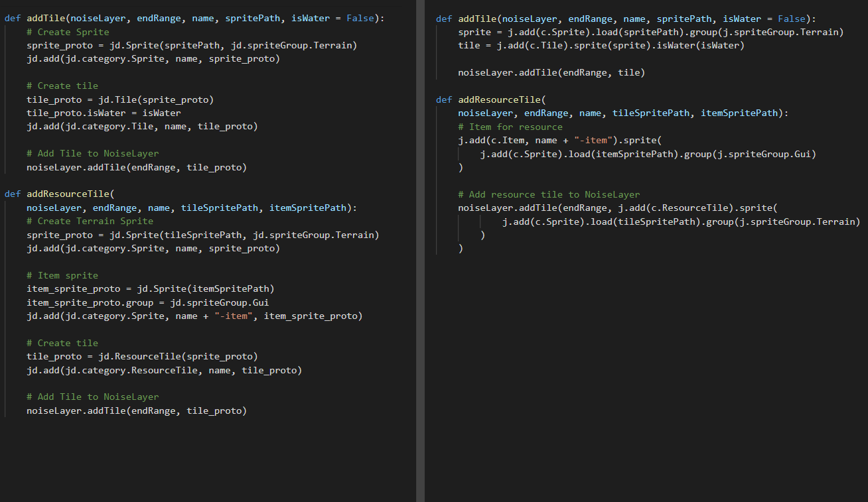The height and width of the screenshot is (502, 868).
Task: Click the line 'tile_proto.isWater = isWater'
Action: (104, 113)
